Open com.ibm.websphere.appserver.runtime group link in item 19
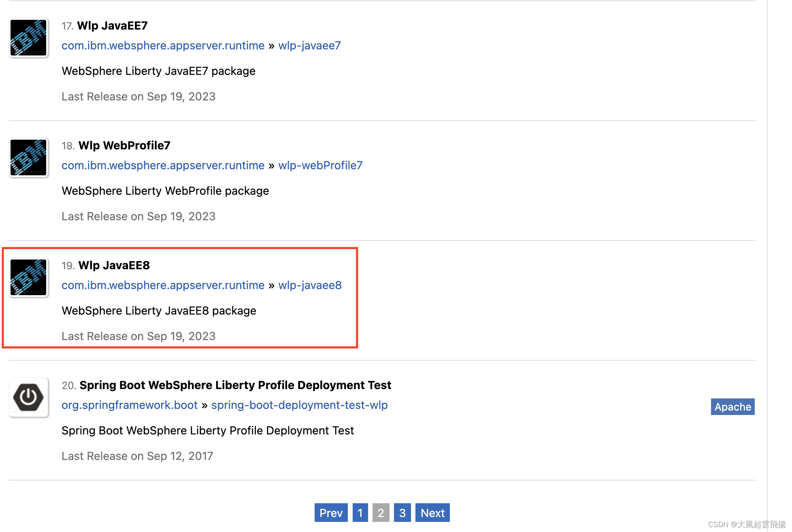This screenshot has height=532, width=792. [163, 285]
